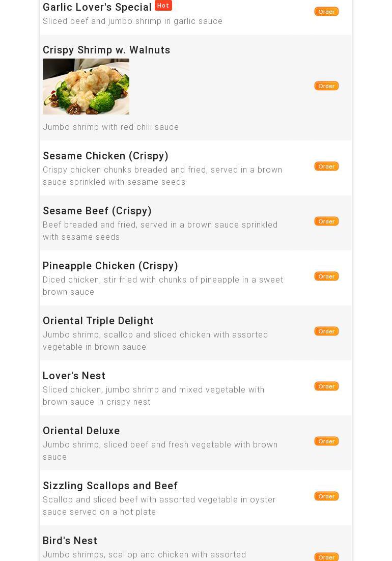Add Oriental Triple Delight via Order button
392x561 pixels.
(326, 331)
